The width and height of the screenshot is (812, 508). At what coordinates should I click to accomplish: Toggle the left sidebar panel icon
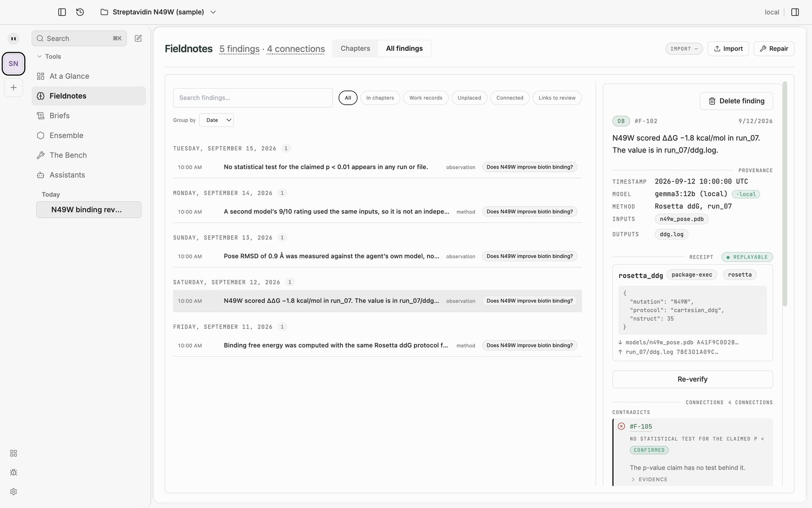62,12
